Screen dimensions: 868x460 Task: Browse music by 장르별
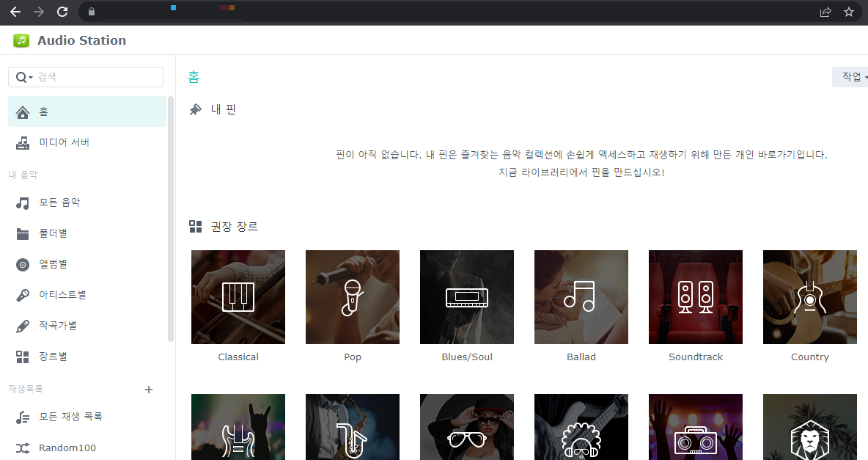87,357
